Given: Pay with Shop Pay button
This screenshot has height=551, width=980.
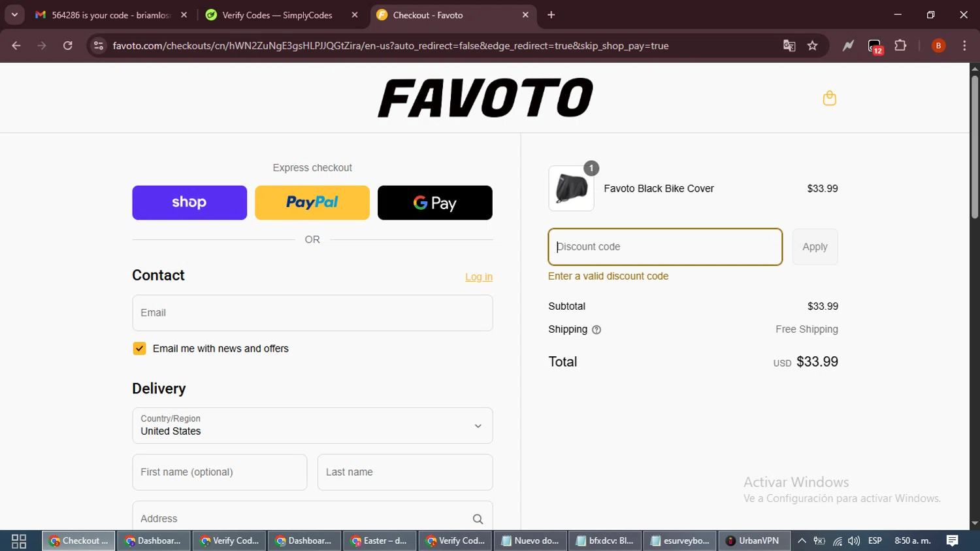Looking at the screenshot, I should pyautogui.click(x=189, y=203).
